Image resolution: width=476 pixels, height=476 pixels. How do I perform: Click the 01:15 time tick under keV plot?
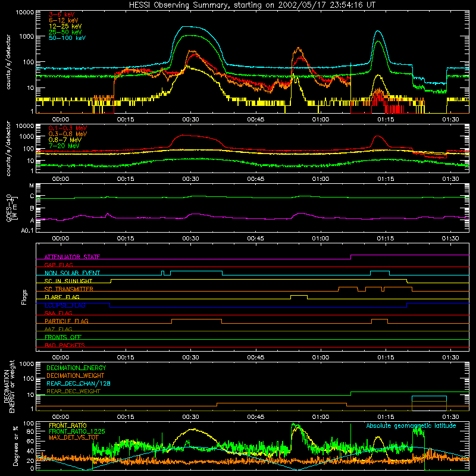[x=386, y=120]
